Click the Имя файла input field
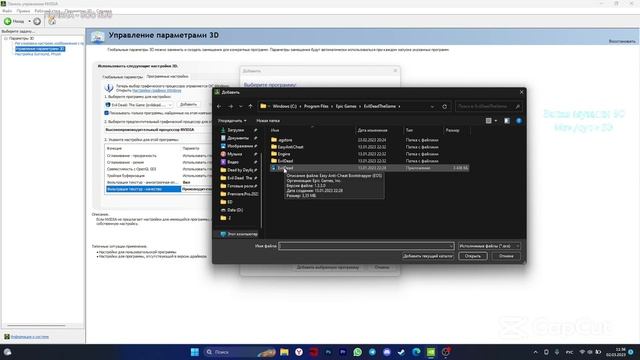The image size is (640, 360). click(366, 246)
